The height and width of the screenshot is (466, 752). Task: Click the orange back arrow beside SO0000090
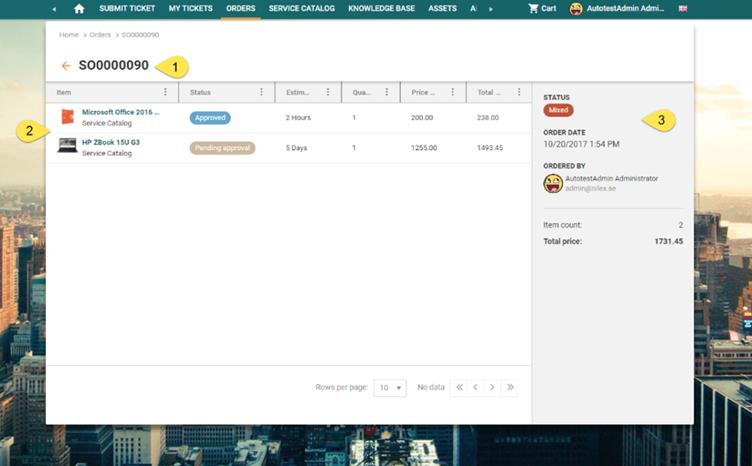(66, 66)
